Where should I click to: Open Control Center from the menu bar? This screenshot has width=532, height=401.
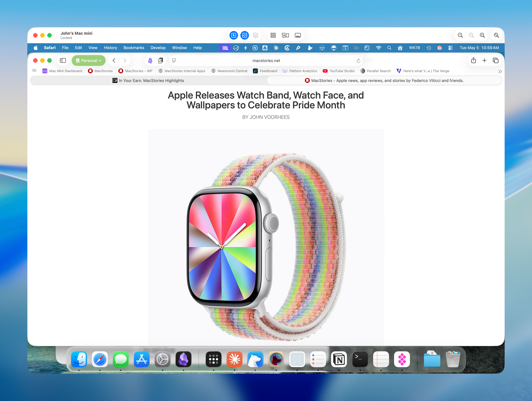click(x=450, y=48)
